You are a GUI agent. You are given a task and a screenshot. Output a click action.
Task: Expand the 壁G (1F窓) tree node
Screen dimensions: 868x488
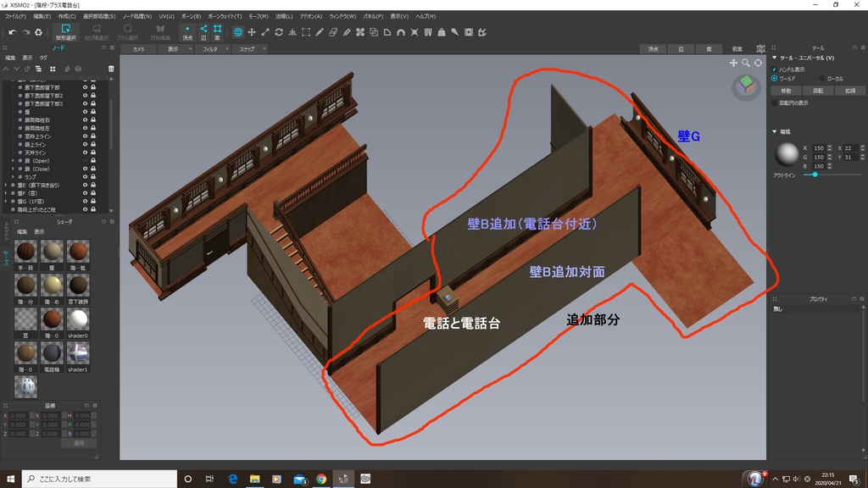(6, 202)
